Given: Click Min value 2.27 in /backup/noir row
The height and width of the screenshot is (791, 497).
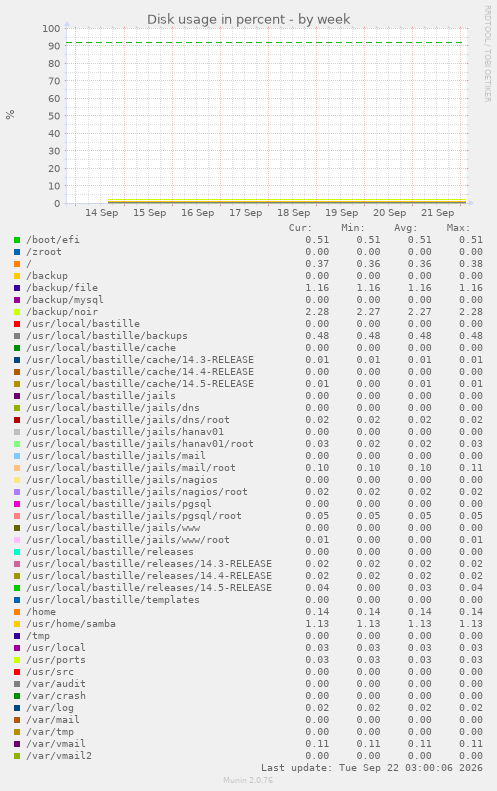Looking at the screenshot, I should pyautogui.click(x=368, y=312).
